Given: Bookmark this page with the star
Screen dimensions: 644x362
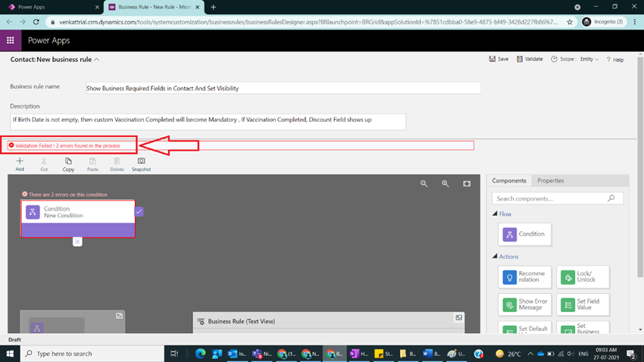Looking at the screenshot, I should (x=569, y=22).
